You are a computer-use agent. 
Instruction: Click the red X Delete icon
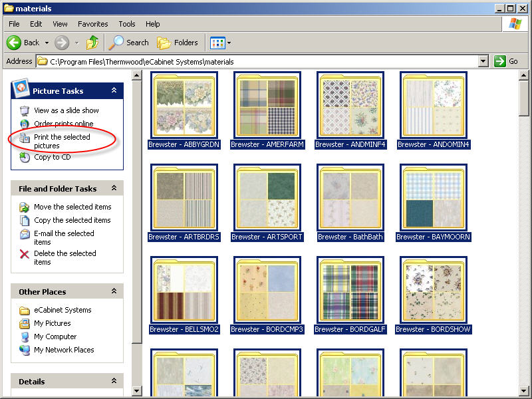(25, 254)
